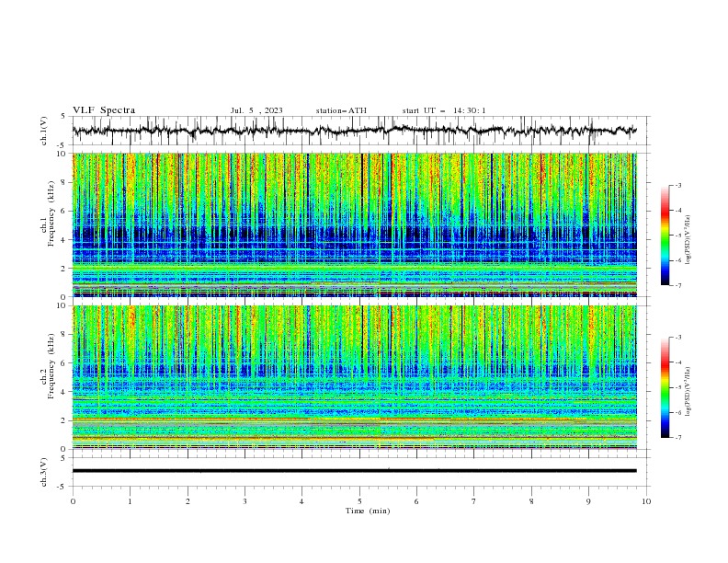The width and height of the screenshot is (728, 563).
Task: Click the "3" tick on the time axis
Action: pyautogui.click(x=245, y=501)
